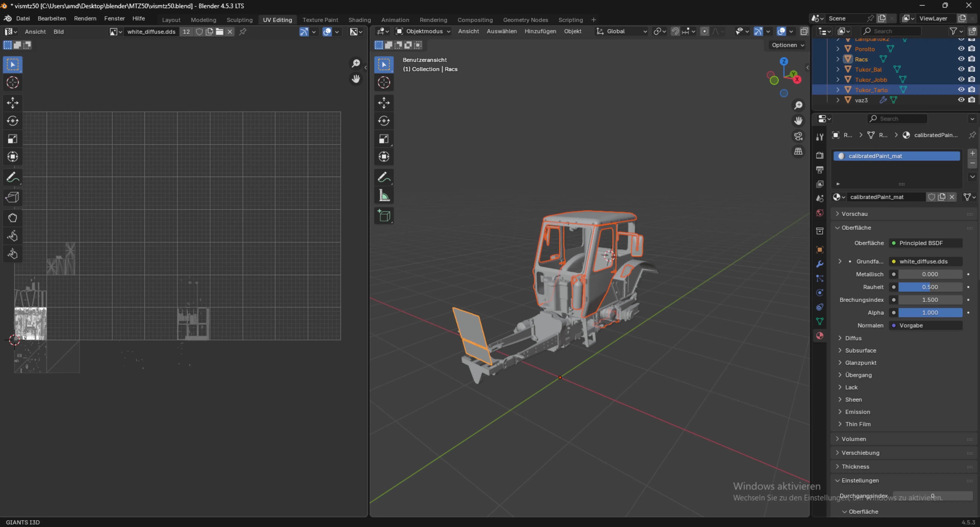Select the Relax tool in UV editor toolbar
980x527 pixels.
[13, 236]
